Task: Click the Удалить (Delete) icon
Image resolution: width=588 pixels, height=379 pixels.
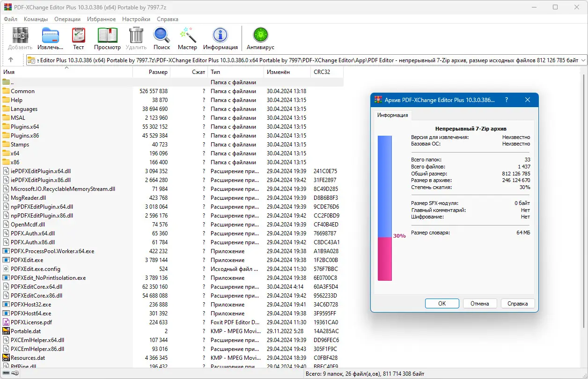Action: (x=136, y=35)
